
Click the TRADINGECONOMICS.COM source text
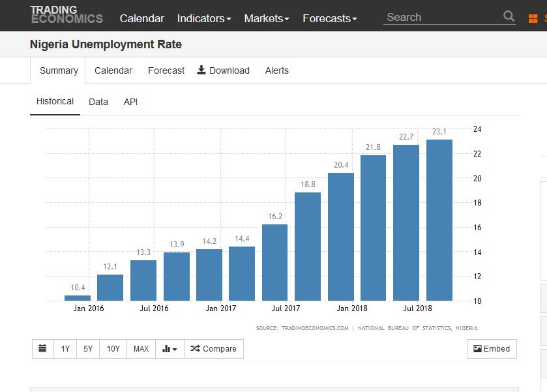pyautogui.click(x=315, y=328)
